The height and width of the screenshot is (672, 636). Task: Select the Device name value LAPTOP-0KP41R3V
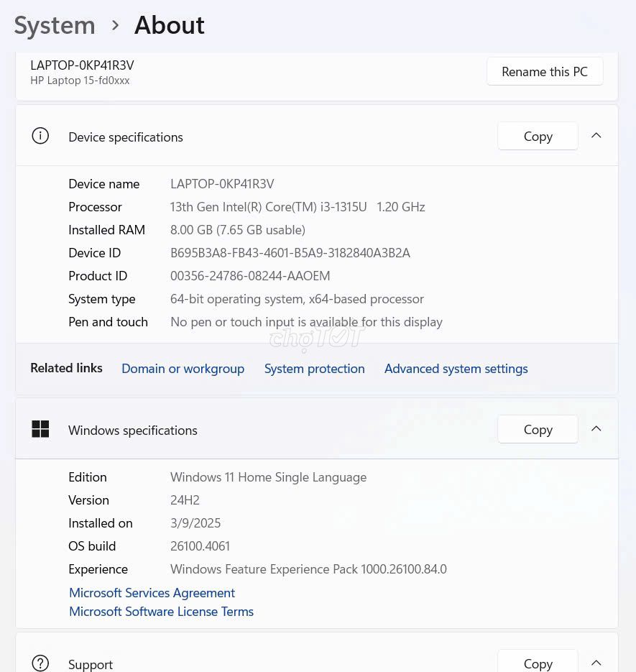(x=222, y=184)
